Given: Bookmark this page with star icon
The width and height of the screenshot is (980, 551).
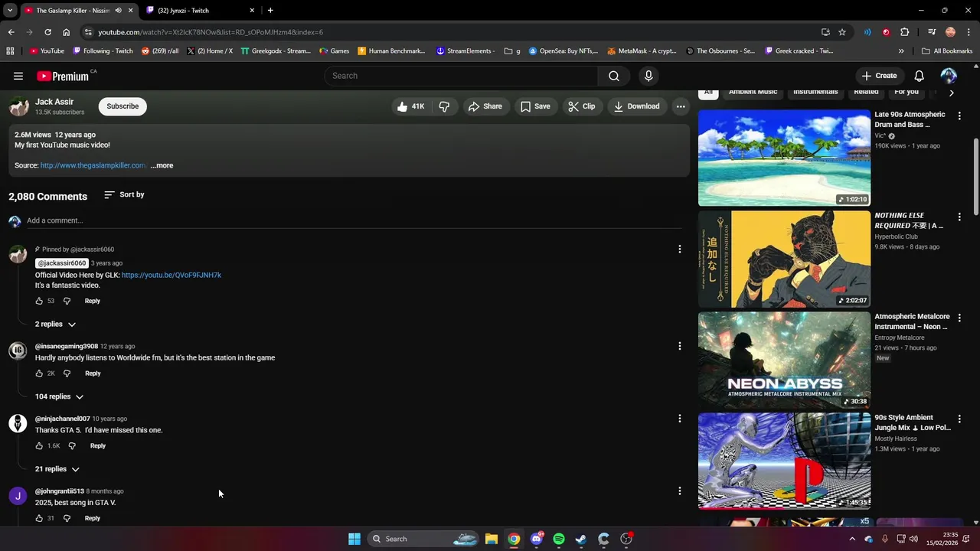Looking at the screenshot, I should tap(842, 32).
